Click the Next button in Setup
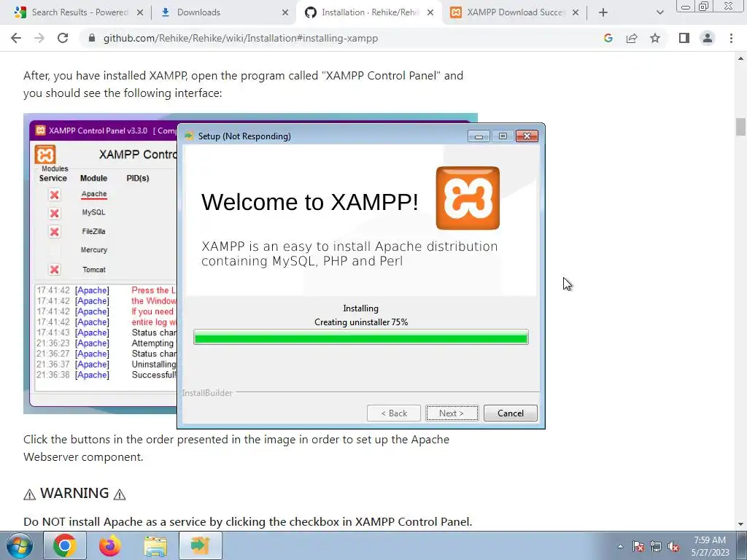 (452, 413)
